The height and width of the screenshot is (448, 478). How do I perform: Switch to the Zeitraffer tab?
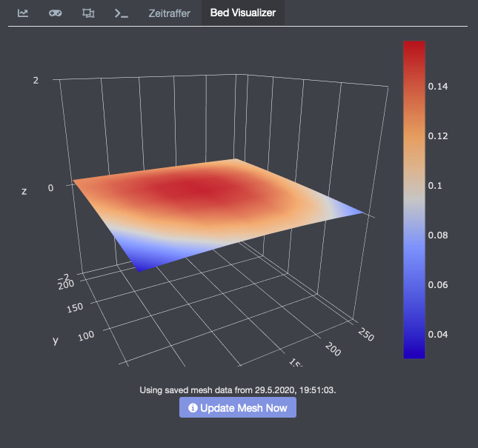point(169,13)
